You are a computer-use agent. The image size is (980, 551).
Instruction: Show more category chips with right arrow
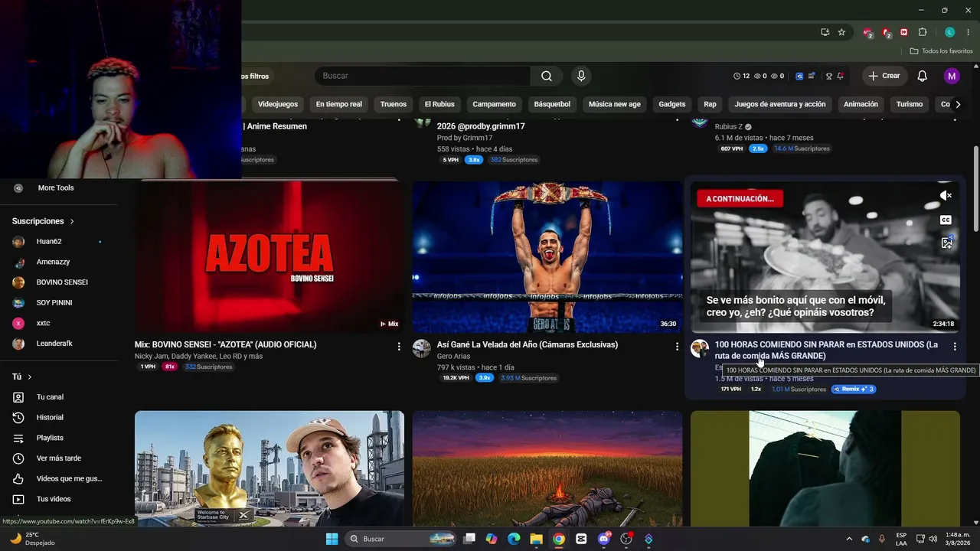[957, 104]
